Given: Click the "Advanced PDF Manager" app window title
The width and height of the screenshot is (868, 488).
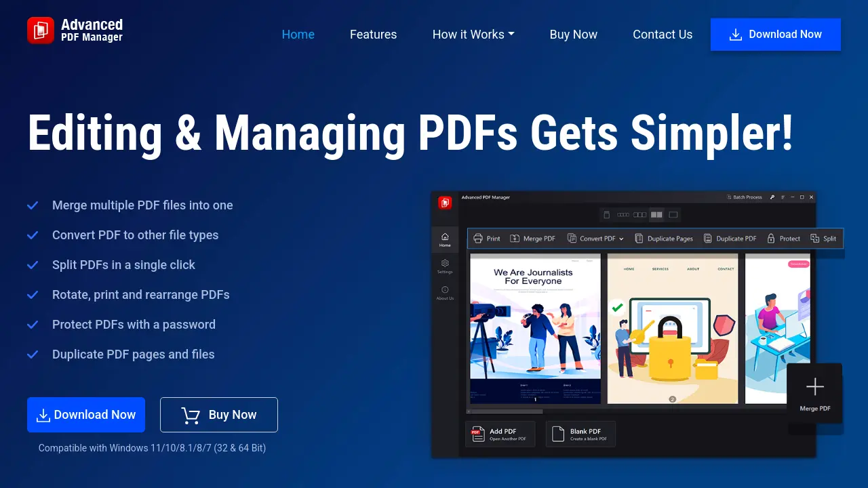Looking at the screenshot, I should click(486, 197).
